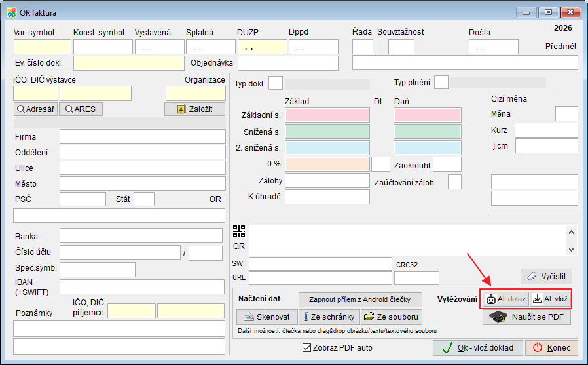
Task: Click the Typ dokl. box
Action: tap(276, 83)
